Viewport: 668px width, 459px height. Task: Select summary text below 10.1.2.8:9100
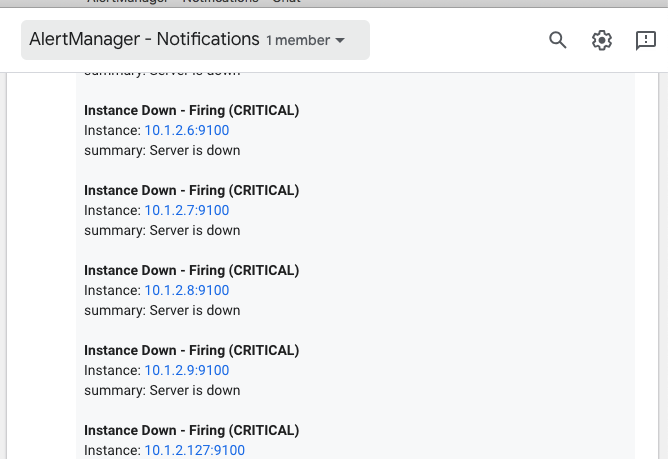(x=162, y=310)
